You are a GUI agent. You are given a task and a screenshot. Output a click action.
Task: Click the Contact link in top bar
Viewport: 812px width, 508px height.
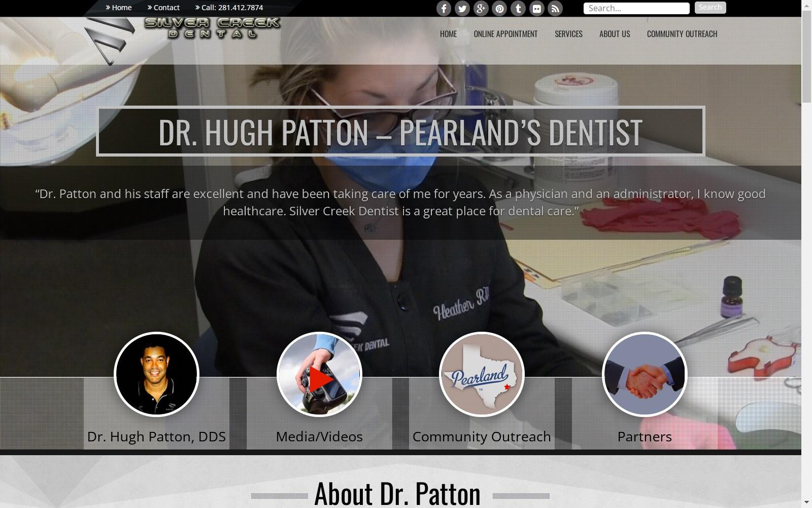tap(163, 8)
